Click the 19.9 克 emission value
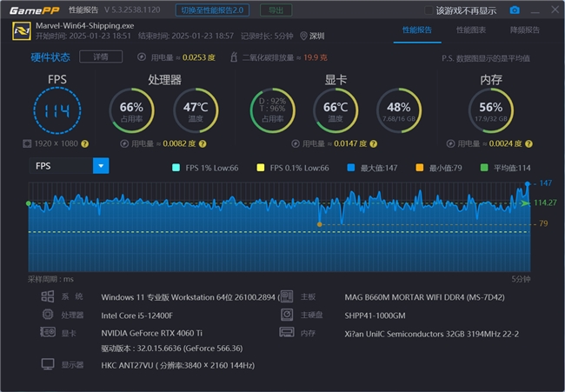This screenshot has height=392, width=565. [316, 57]
